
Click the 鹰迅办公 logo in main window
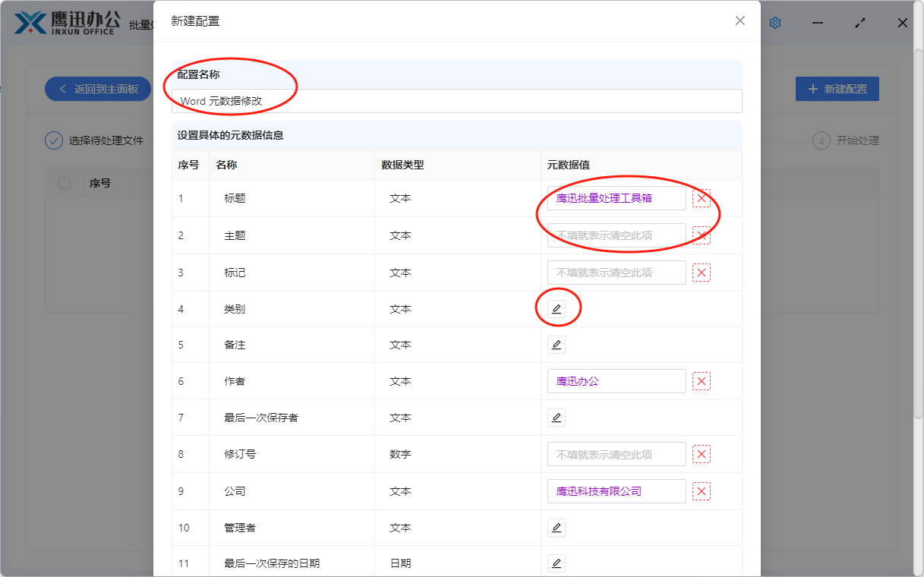67,22
